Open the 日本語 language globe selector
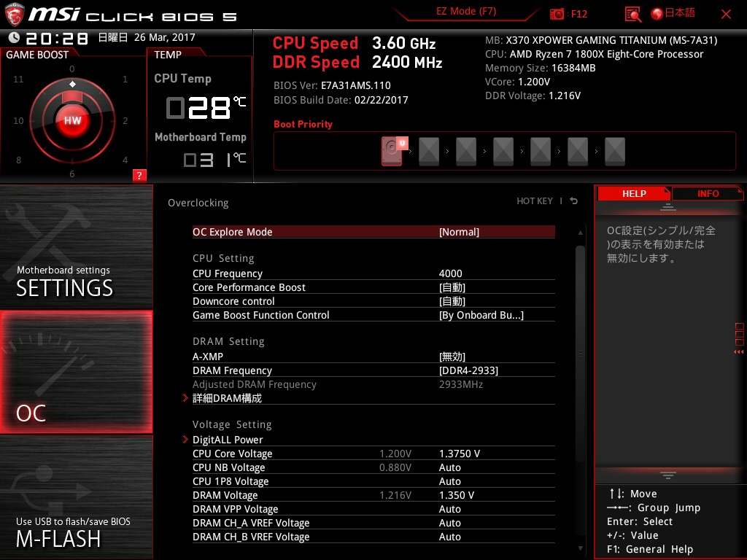This screenshot has width=747, height=560. 673,13
